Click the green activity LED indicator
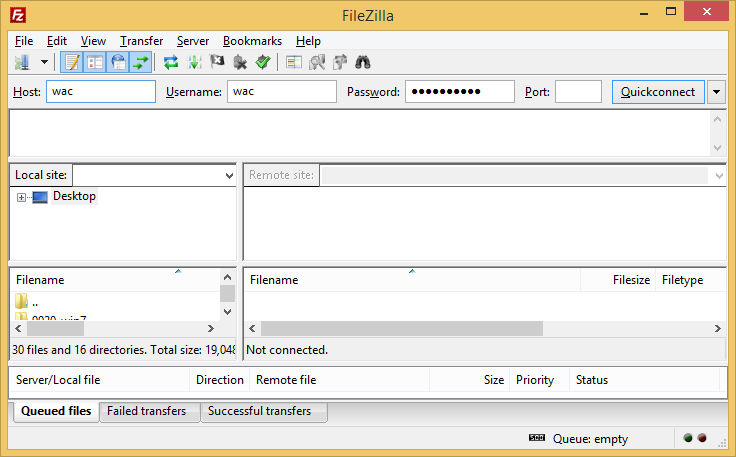 pyautogui.click(x=688, y=438)
